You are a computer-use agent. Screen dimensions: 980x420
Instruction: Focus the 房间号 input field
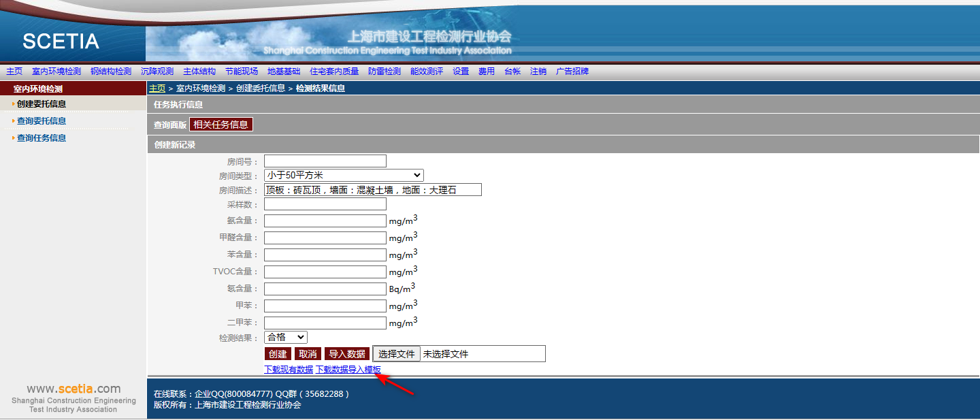(x=325, y=161)
